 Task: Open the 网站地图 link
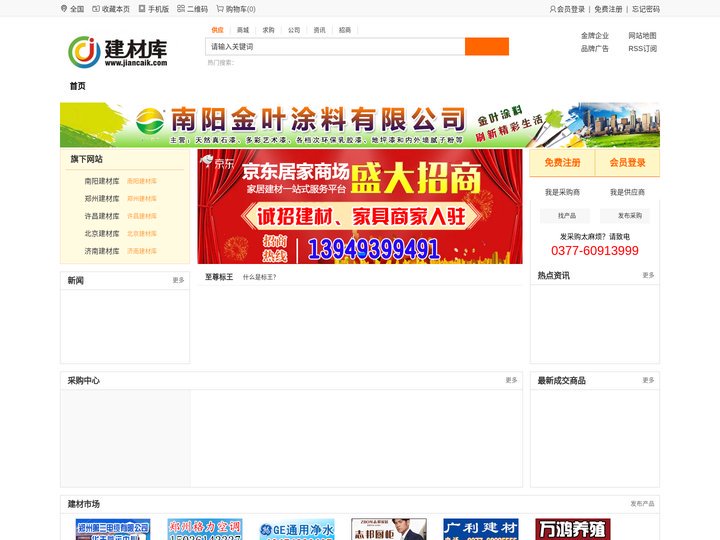[x=642, y=36]
